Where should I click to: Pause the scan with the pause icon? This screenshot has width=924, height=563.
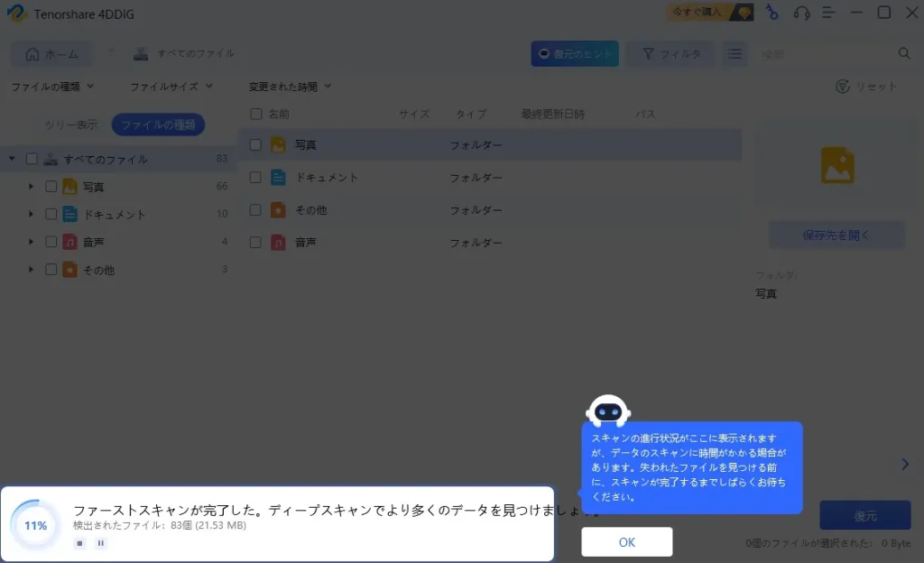100,543
